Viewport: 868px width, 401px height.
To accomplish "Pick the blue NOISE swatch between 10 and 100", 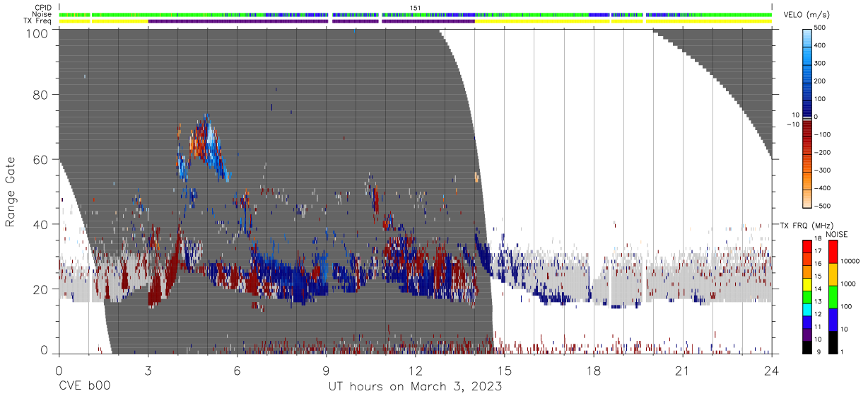I will [x=832, y=319].
